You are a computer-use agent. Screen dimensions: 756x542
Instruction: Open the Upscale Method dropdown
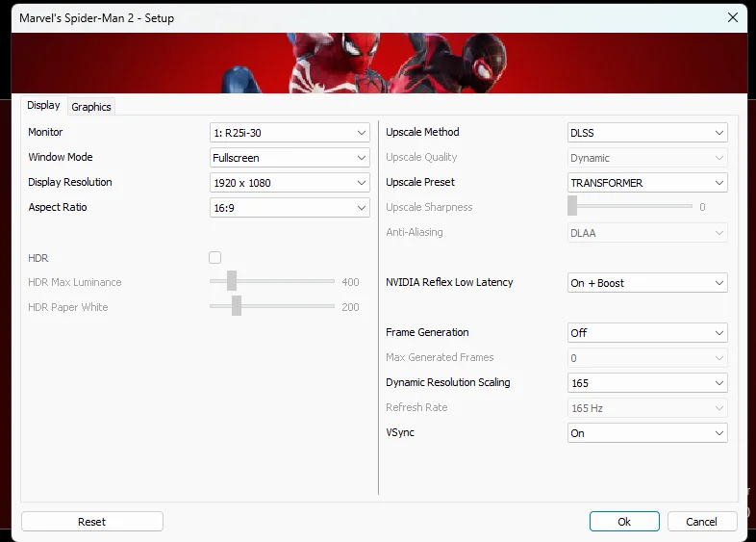[x=647, y=133]
